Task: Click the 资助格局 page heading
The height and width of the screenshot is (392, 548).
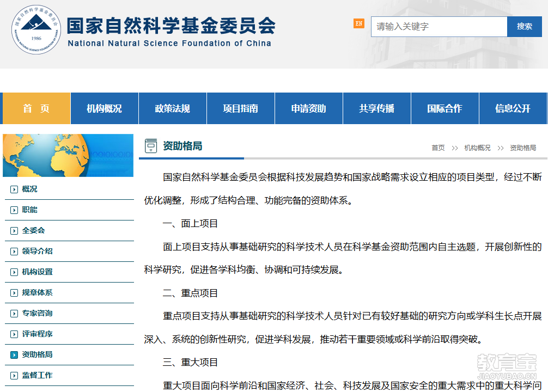Action: [183, 146]
